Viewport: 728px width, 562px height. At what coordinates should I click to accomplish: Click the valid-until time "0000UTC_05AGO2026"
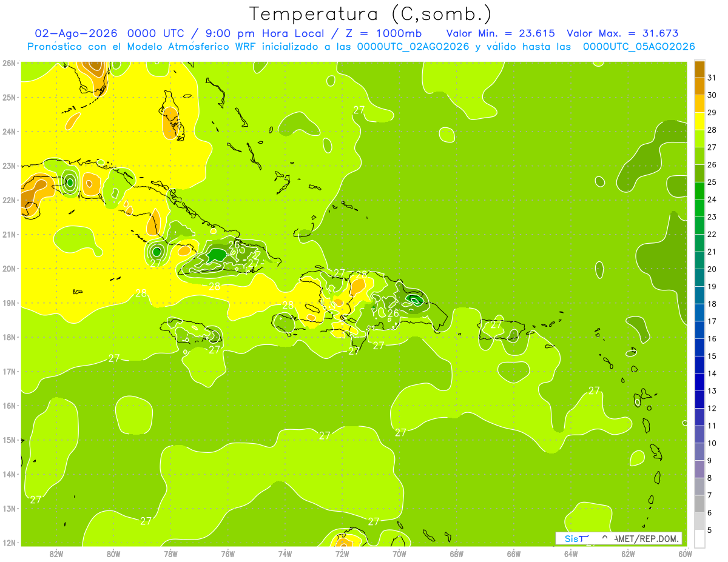pyautogui.click(x=639, y=47)
